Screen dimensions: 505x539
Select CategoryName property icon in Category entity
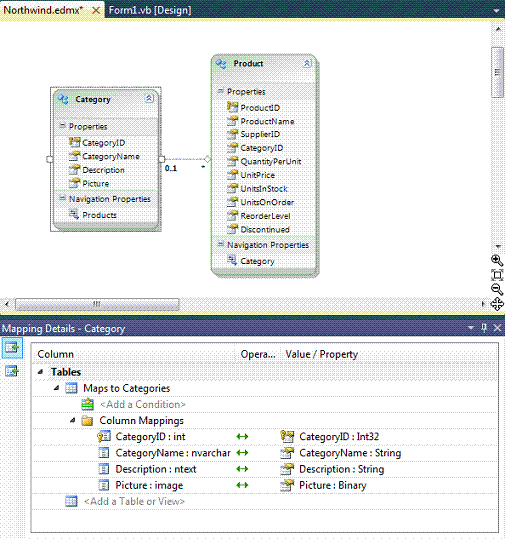click(74, 156)
